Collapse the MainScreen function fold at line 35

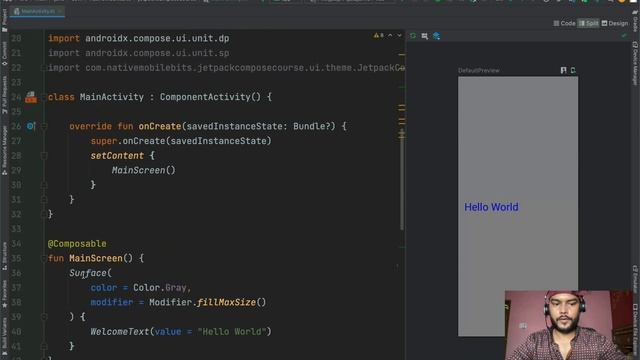(44, 258)
